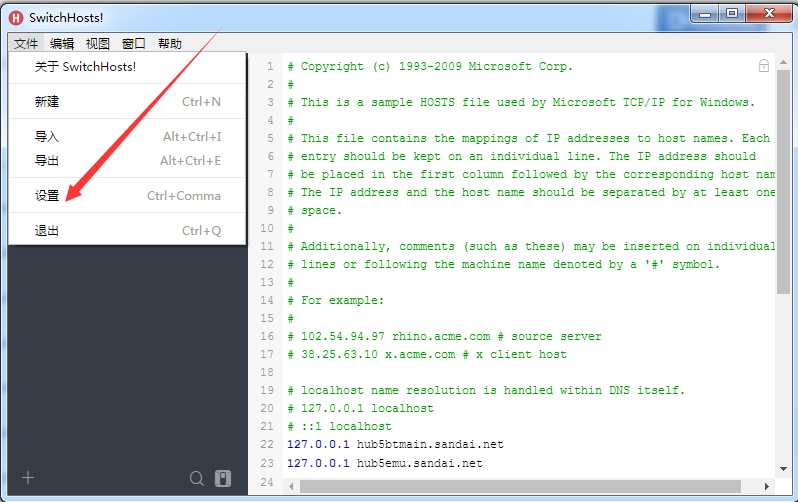Click the SwitchHosts! app logo in title bar
Screen dimensions: 798x502
click(x=16, y=18)
